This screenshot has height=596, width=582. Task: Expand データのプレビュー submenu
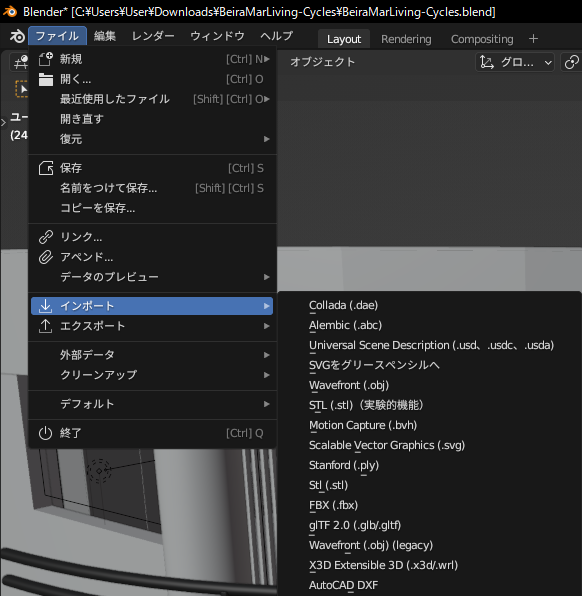click(152, 277)
